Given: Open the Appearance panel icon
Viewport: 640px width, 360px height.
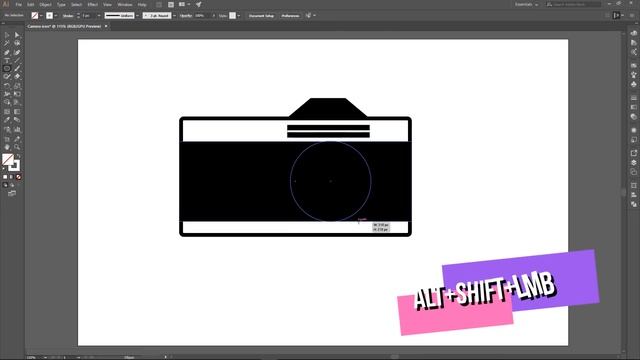Looking at the screenshot, I should point(633,130).
